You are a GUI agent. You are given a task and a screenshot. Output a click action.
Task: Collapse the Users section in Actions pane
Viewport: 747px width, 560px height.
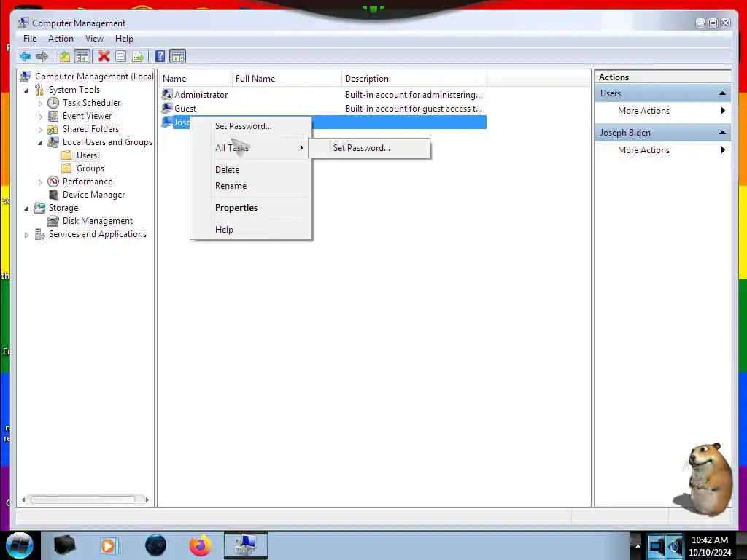coord(722,93)
